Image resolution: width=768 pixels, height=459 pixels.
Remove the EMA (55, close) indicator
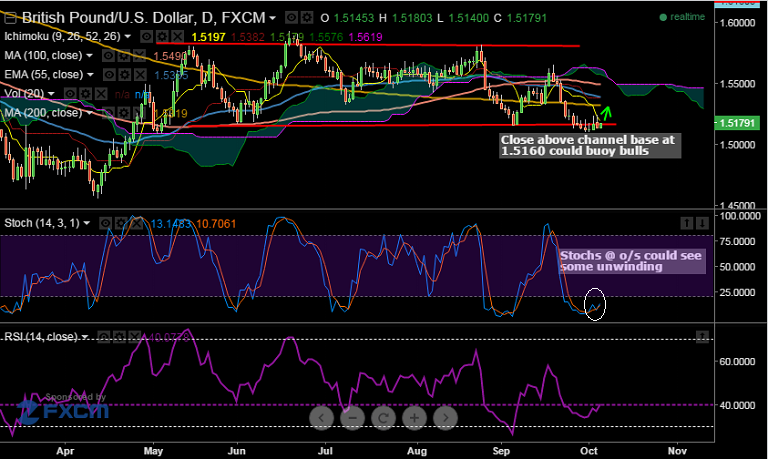pos(141,74)
